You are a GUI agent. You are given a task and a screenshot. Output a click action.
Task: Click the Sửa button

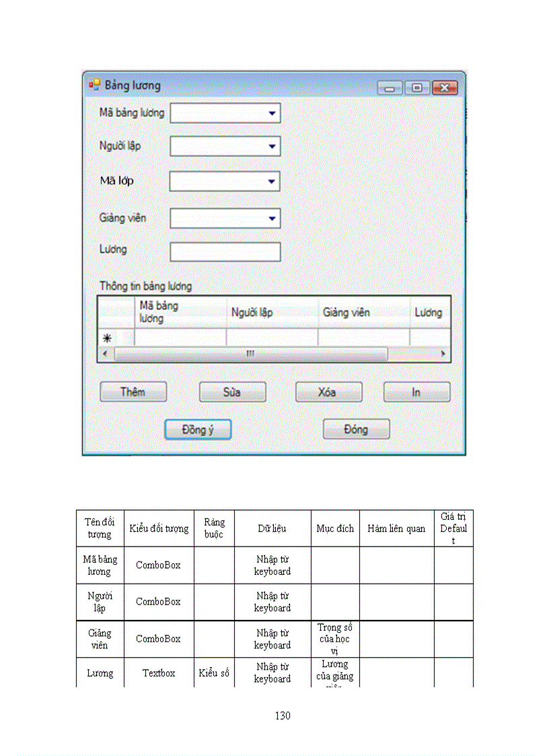click(232, 392)
